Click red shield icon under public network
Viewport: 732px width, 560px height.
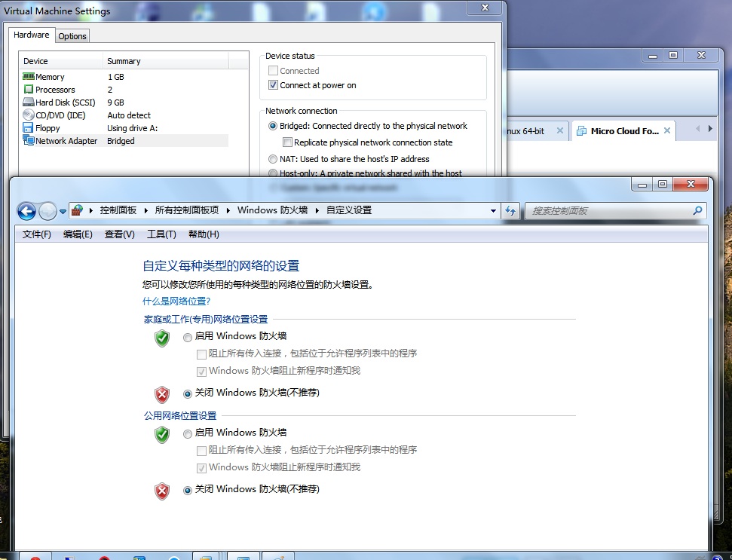pyautogui.click(x=162, y=491)
